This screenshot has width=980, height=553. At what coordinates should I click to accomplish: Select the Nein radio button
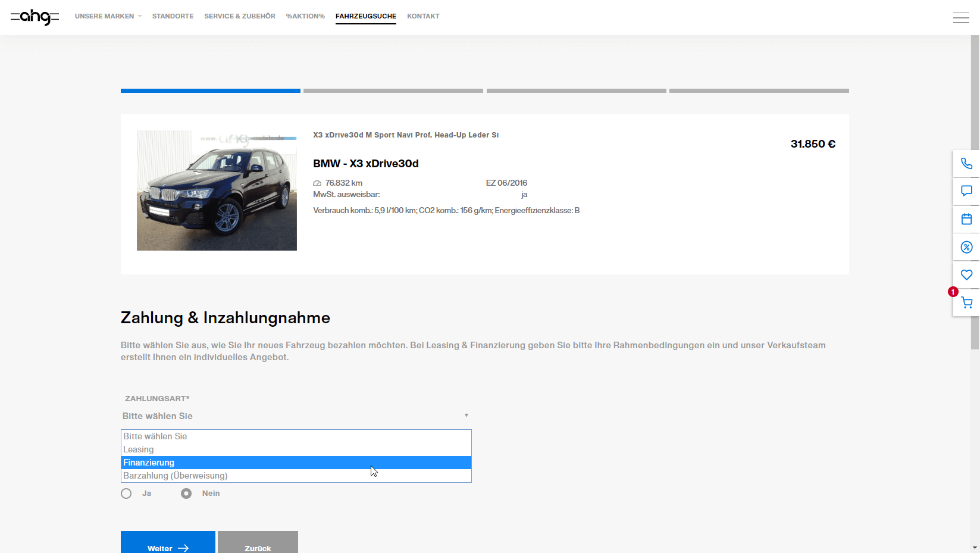(186, 493)
